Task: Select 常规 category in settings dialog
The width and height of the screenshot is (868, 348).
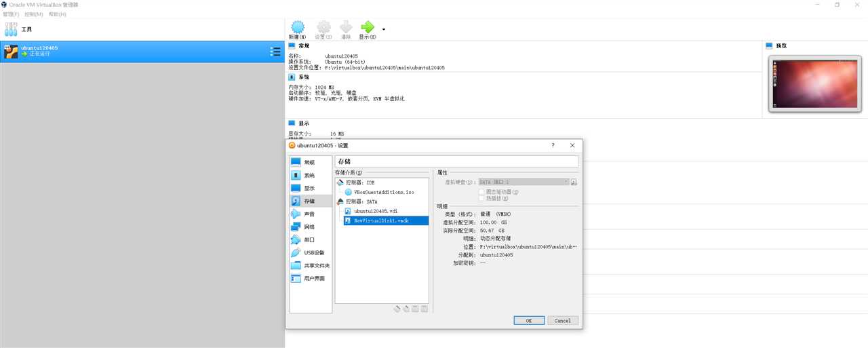Action: tap(310, 162)
